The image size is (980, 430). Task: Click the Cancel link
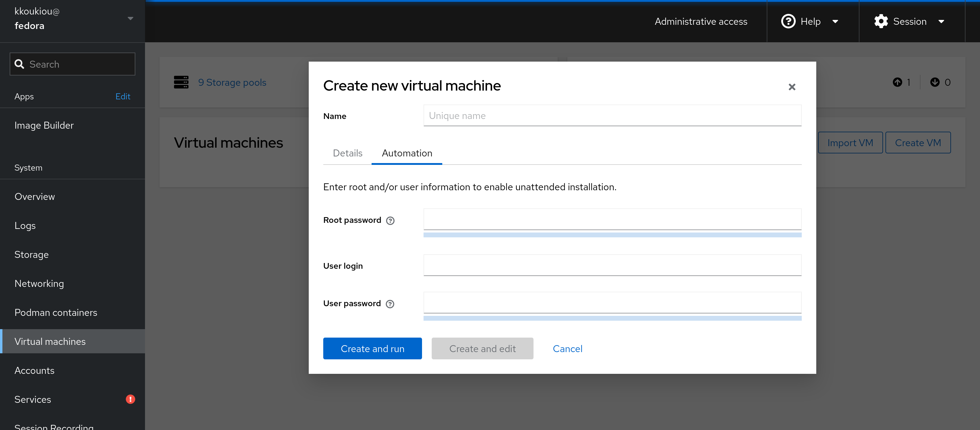pyautogui.click(x=567, y=349)
